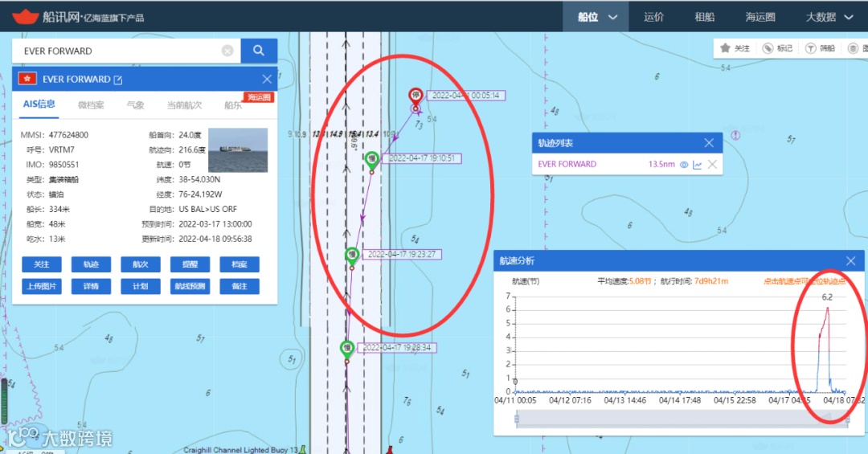Click the call sign value VRTM7
Viewport: 868px width, 454px height.
[61, 150]
